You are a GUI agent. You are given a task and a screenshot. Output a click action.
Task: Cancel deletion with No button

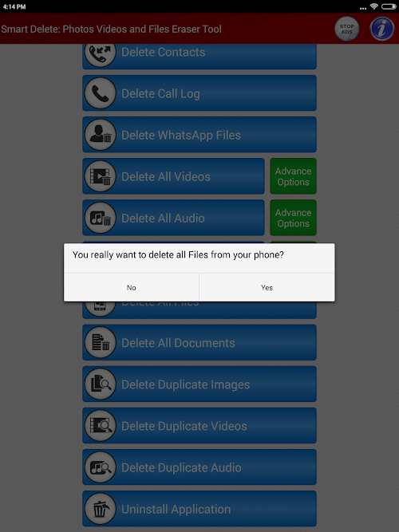coord(132,287)
